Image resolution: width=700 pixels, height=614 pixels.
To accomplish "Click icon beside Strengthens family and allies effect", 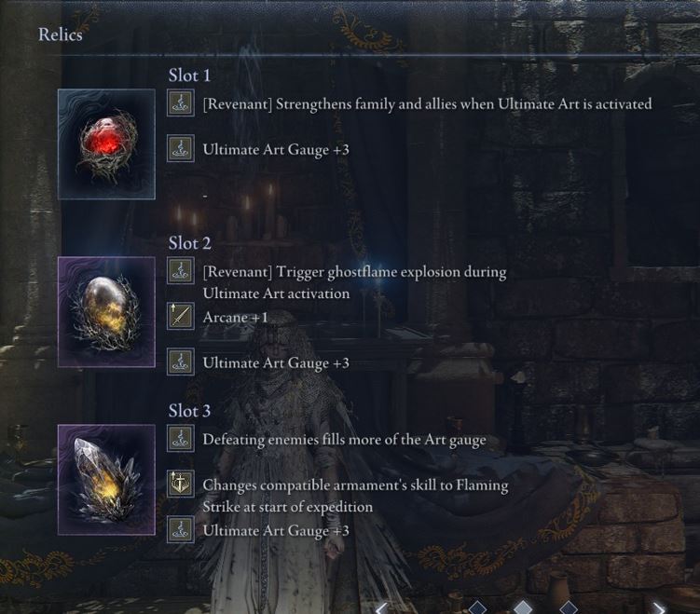I will pyautogui.click(x=180, y=103).
